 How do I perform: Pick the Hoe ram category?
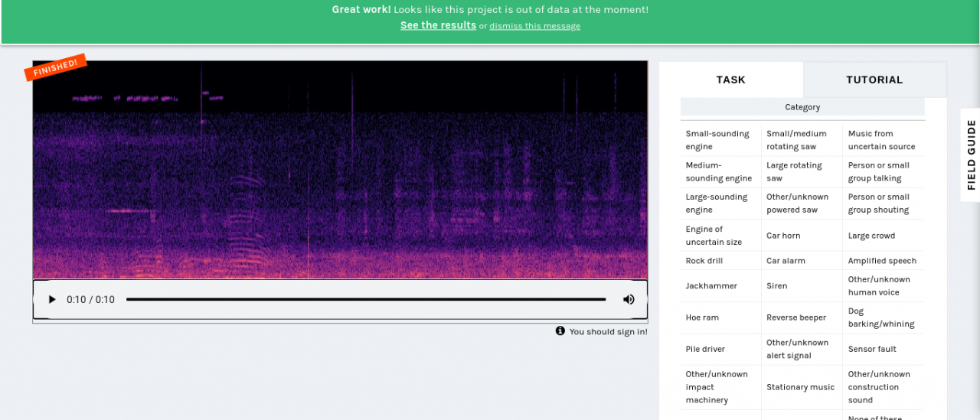(720, 317)
